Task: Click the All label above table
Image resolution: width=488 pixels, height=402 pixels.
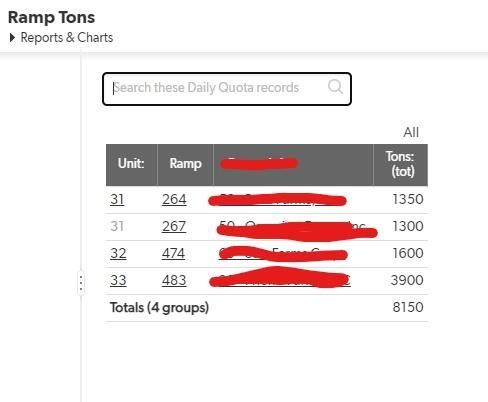Action: pyautogui.click(x=411, y=132)
